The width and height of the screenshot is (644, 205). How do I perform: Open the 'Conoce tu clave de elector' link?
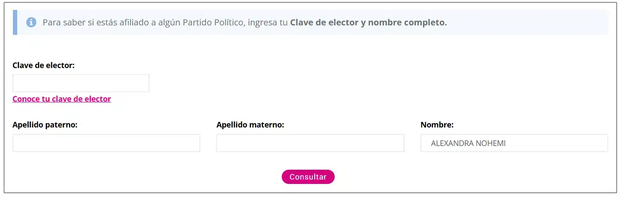62,99
